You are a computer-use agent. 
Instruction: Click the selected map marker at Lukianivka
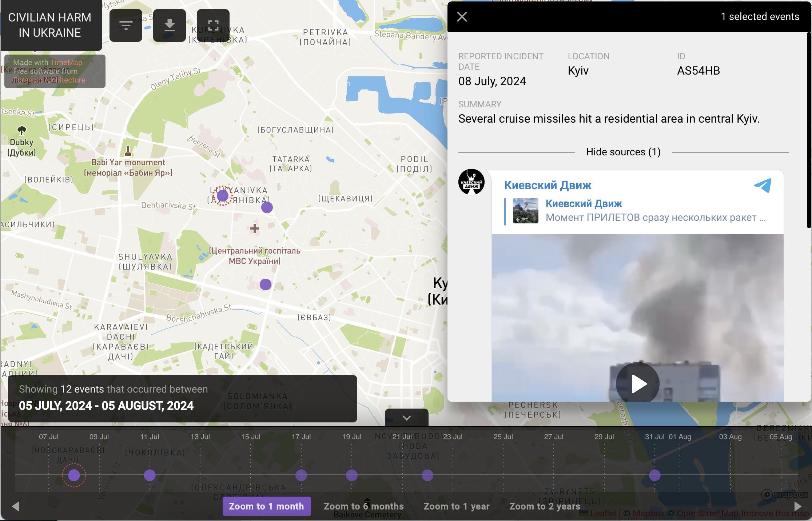(x=223, y=196)
